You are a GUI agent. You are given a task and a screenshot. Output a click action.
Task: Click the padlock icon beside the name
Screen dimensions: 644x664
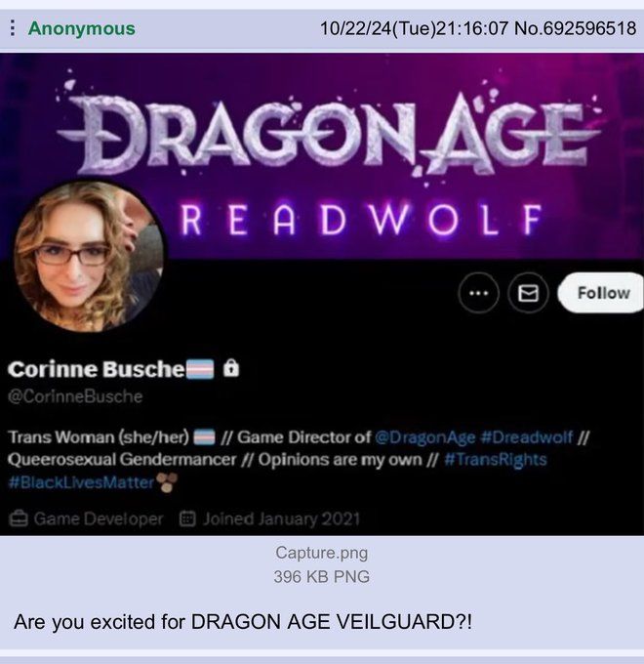coord(231,368)
